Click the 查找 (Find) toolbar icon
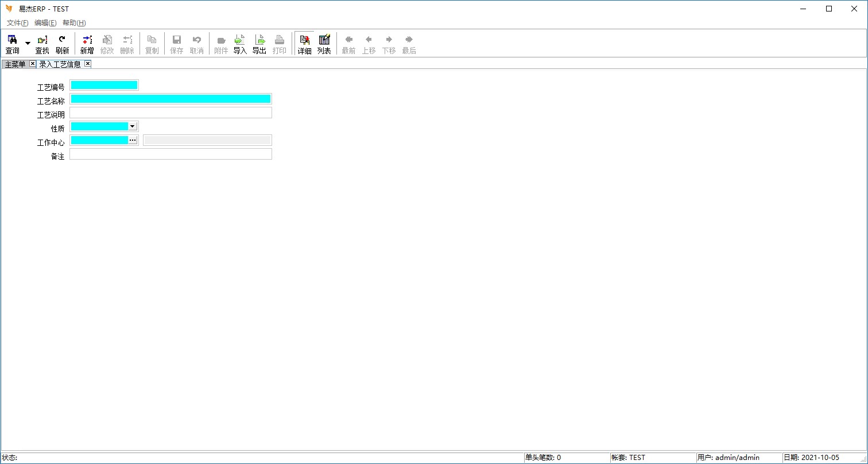Image resolution: width=868 pixels, height=464 pixels. click(x=42, y=44)
